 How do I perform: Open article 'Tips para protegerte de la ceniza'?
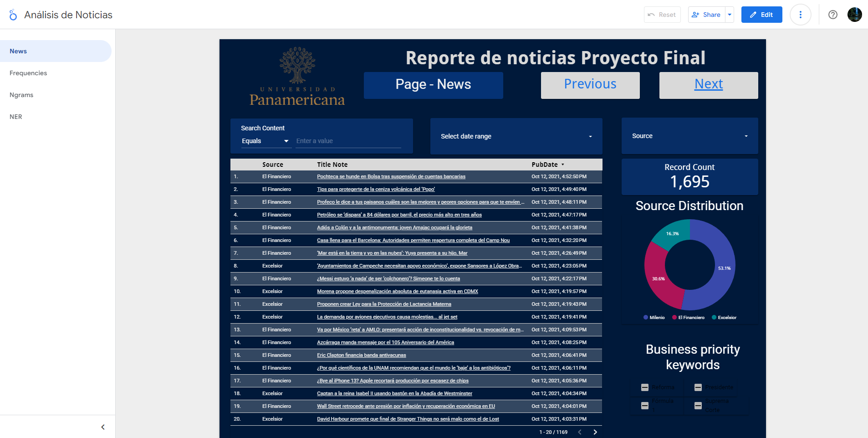376,189
